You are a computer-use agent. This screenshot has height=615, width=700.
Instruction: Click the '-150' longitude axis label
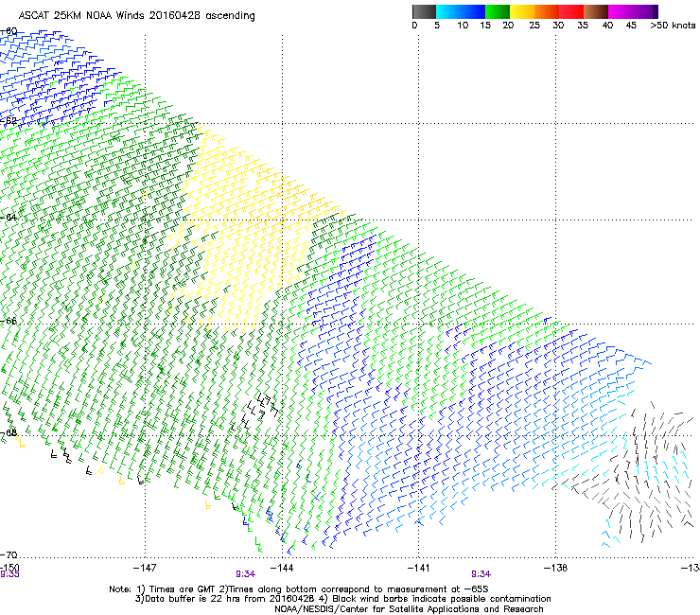(x=9, y=568)
